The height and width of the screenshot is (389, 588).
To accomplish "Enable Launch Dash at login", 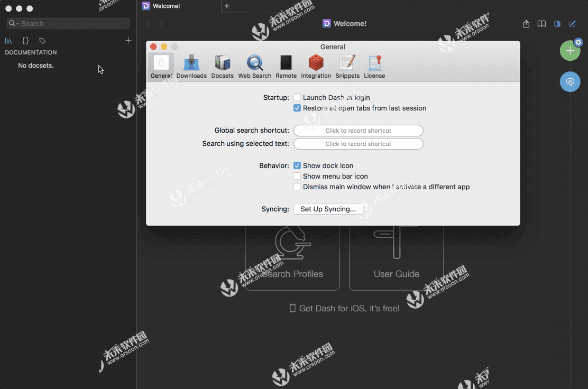I will tap(297, 97).
